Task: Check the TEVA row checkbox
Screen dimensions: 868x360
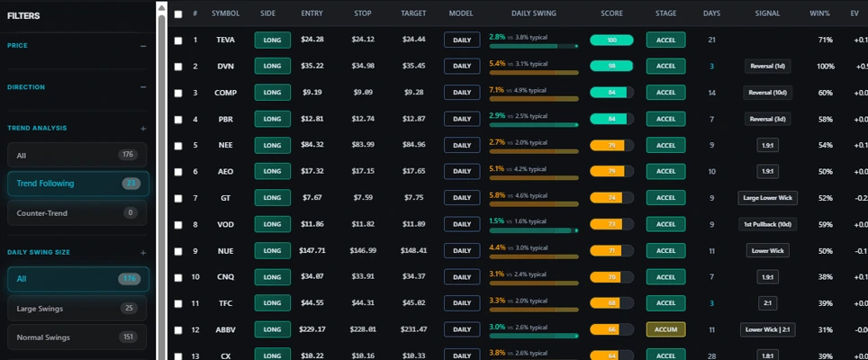Action: coord(177,40)
